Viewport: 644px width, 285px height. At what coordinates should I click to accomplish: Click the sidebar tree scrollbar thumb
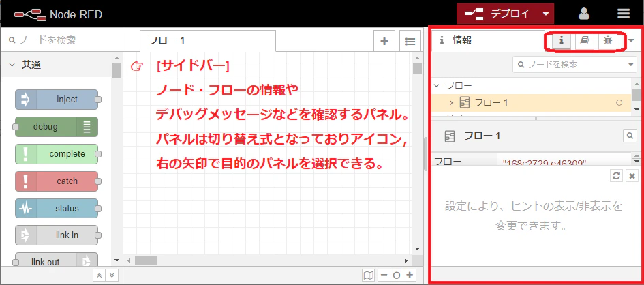tap(637, 94)
